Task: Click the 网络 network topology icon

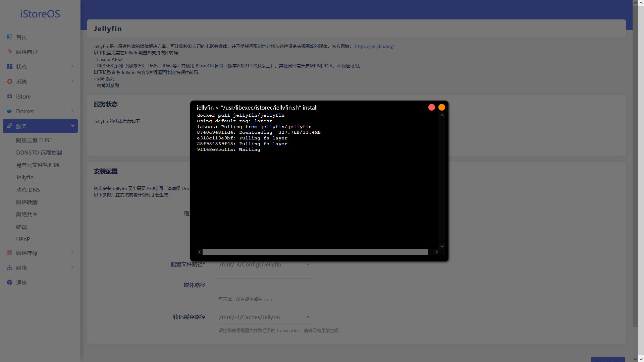Action: coord(10,267)
